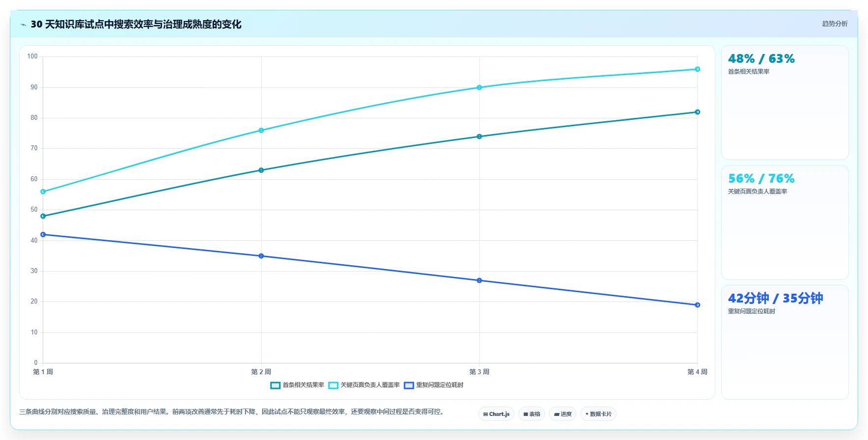Toggle the 重复问题定位耗时 legend color swatch
Viewport: 868px width, 440px height.
tap(409, 385)
